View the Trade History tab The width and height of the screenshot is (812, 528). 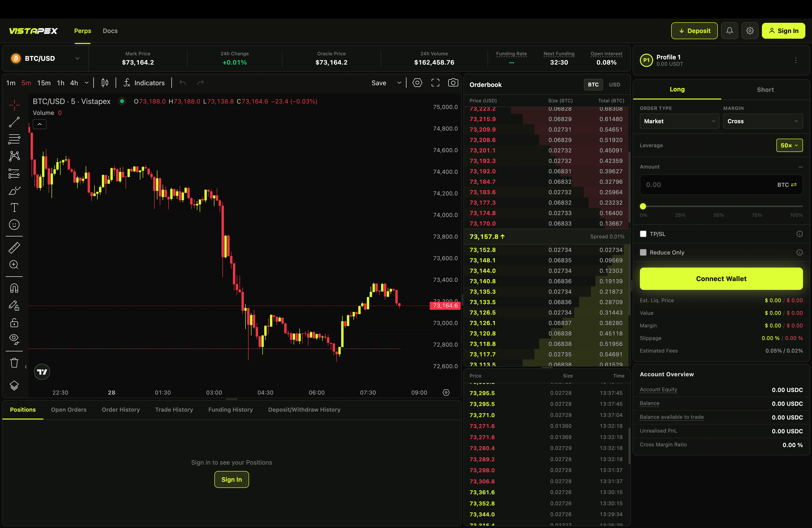(x=174, y=410)
